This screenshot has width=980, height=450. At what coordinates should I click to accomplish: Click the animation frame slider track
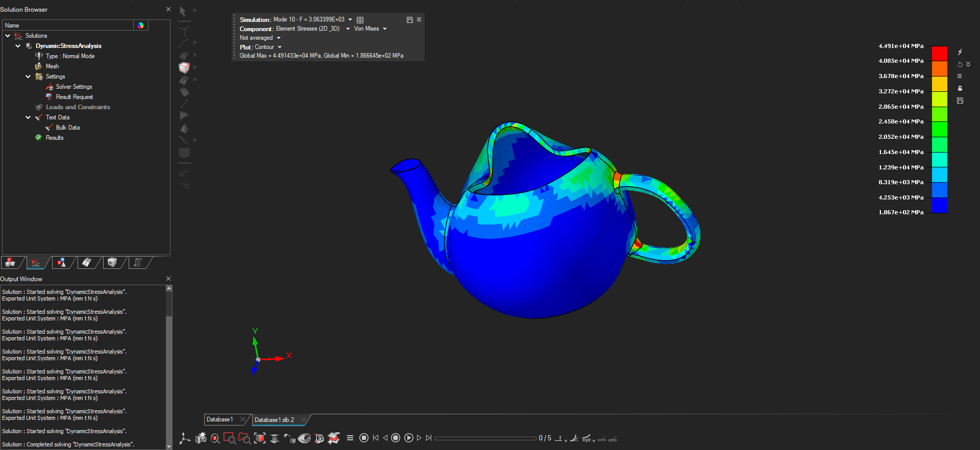click(x=485, y=438)
